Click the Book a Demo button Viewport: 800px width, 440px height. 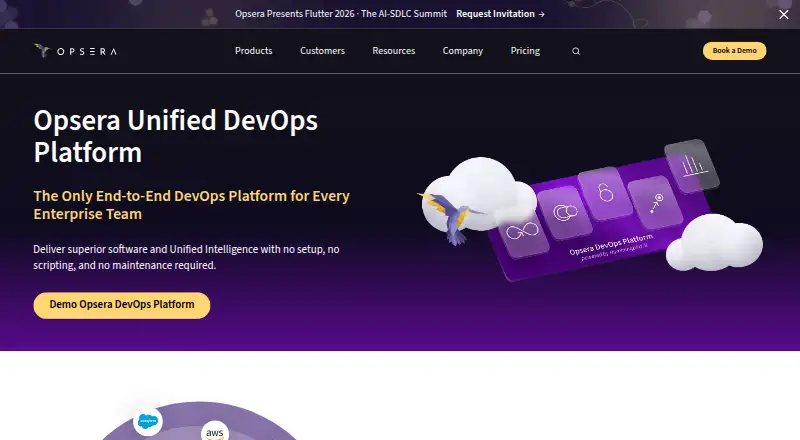[x=735, y=51]
